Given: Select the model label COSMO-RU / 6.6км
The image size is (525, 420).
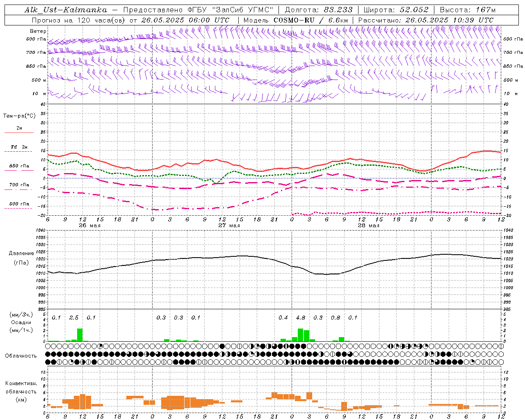Looking at the screenshot, I should (x=311, y=20).
